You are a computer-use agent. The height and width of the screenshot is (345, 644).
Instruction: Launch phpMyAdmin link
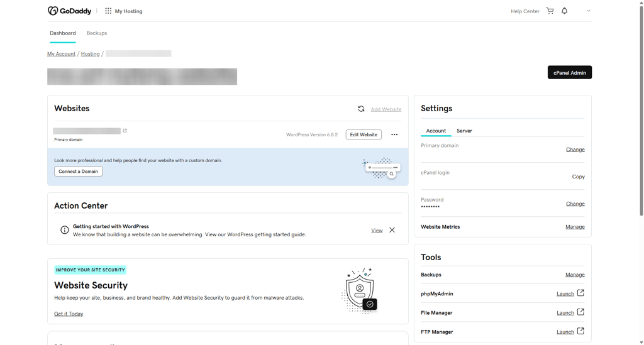point(565,293)
